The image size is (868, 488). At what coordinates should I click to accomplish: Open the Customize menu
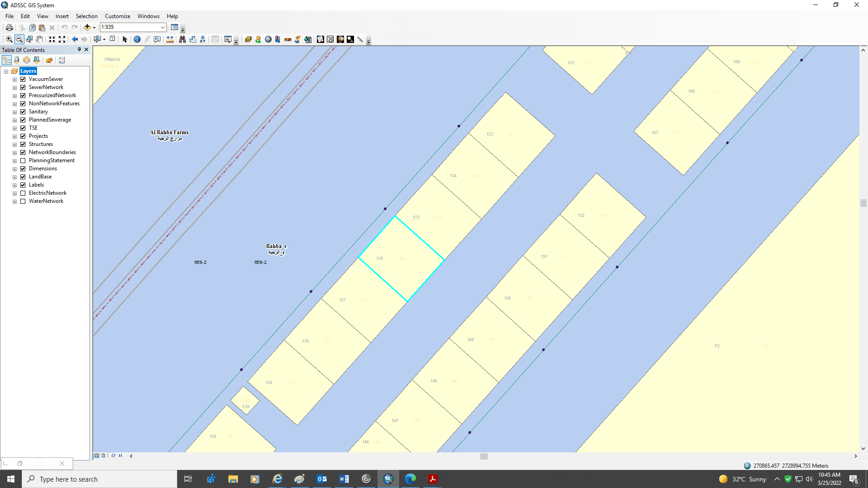point(118,16)
